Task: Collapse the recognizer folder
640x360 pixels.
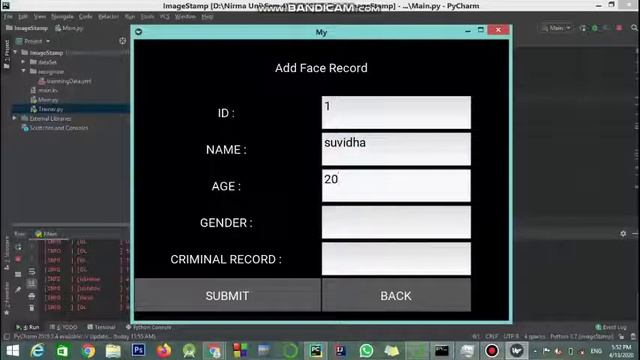Action: pos(23,71)
